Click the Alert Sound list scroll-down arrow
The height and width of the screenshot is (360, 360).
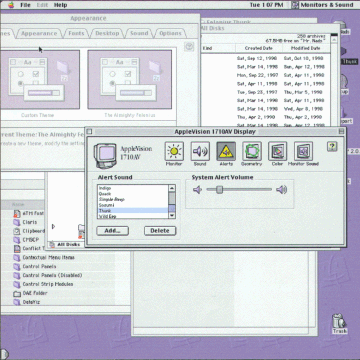pos(172,215)
